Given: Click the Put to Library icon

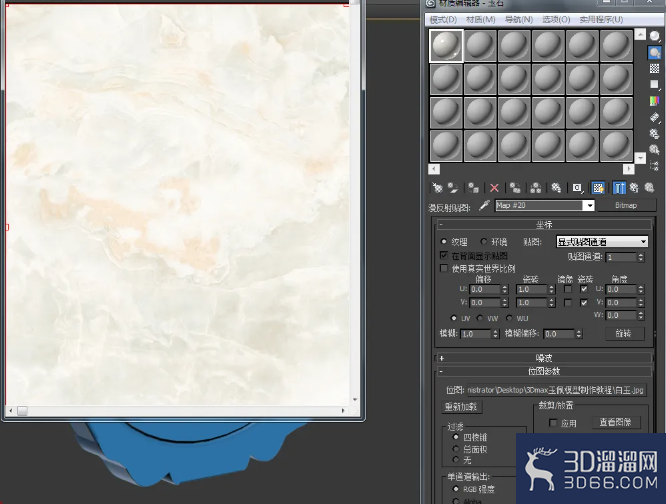Looking at the screenshot, I should point(556,188).
